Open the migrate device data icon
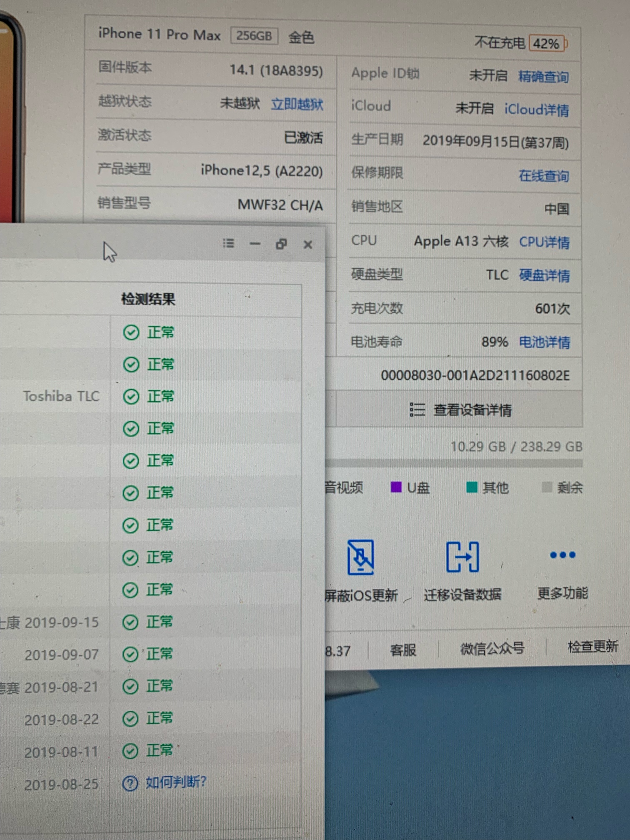This screenshot has height=840, width=630. [462, 557]
